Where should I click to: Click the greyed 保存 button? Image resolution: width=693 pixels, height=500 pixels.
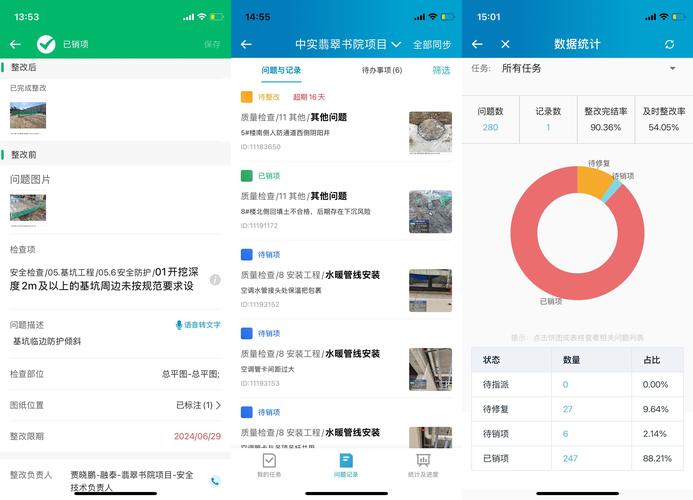click(212, 44)
